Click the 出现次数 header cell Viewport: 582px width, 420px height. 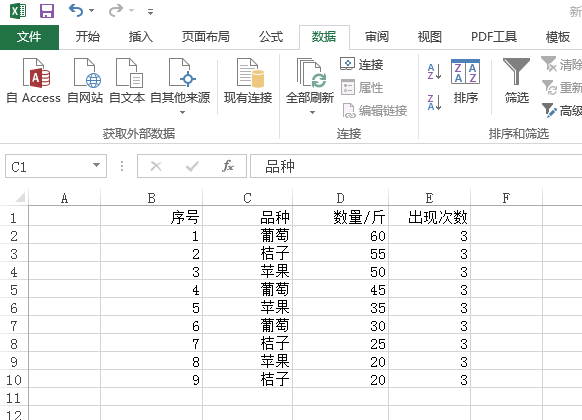coord(429,217)
